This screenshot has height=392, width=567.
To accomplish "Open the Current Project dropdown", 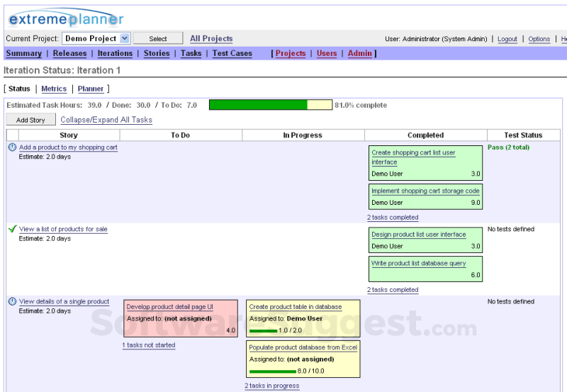I will 96,38.
